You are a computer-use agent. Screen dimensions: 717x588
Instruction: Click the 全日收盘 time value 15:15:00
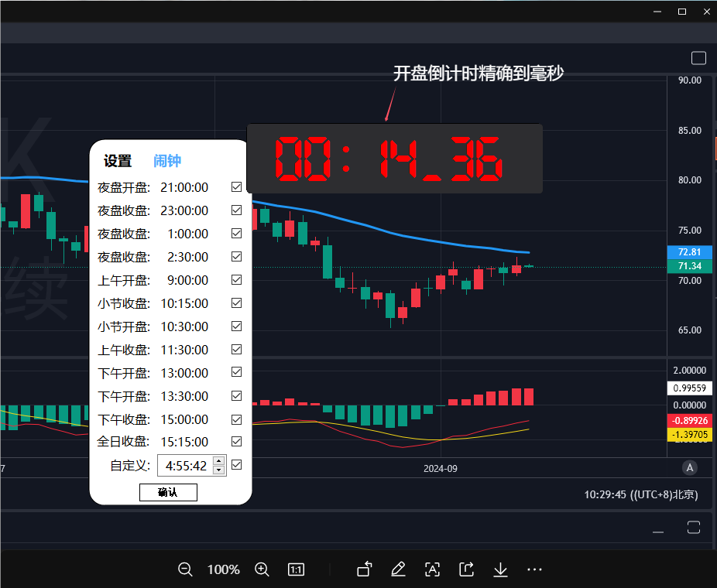coord(184,442)
